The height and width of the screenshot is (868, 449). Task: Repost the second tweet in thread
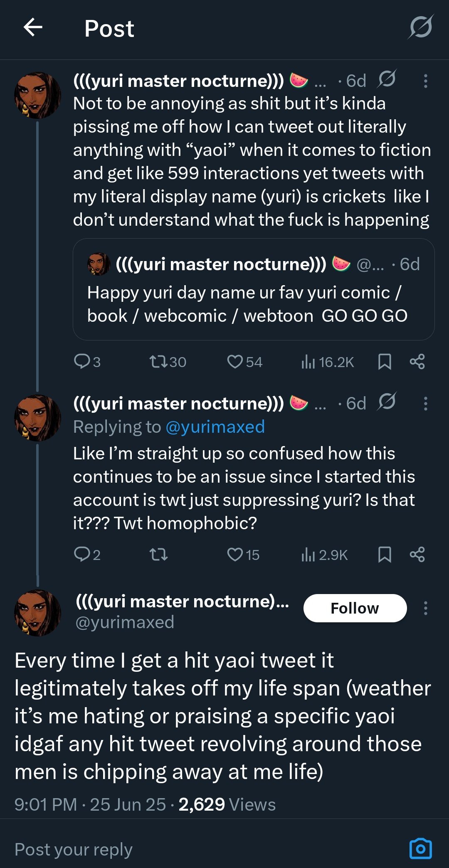tap(159, 555)
